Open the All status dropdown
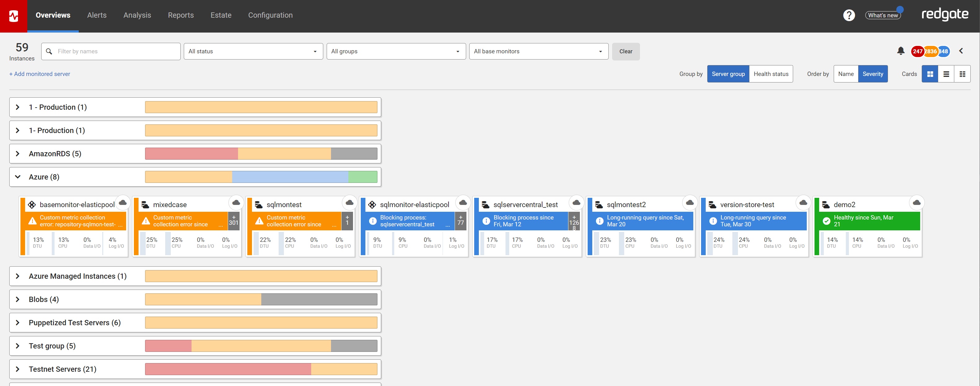 (253, 51)
